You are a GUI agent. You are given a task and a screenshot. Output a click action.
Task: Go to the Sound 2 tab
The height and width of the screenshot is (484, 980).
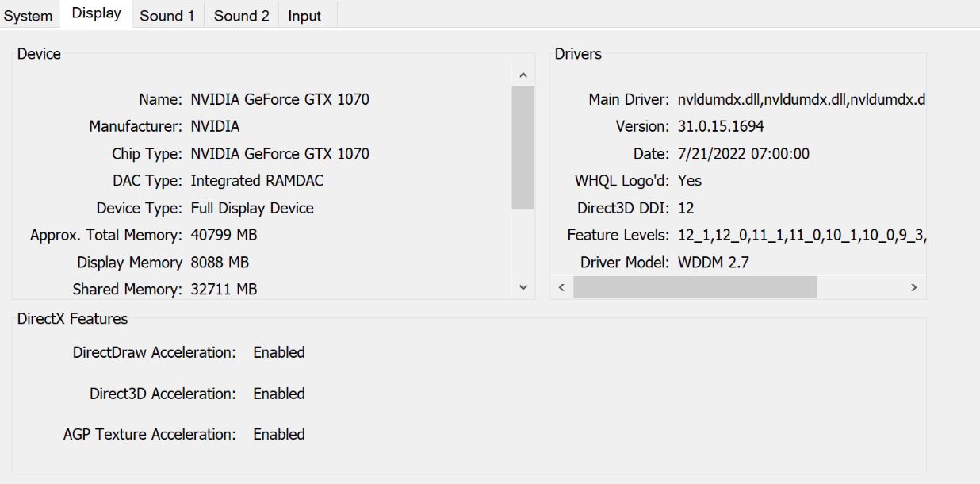coord(241,16)
